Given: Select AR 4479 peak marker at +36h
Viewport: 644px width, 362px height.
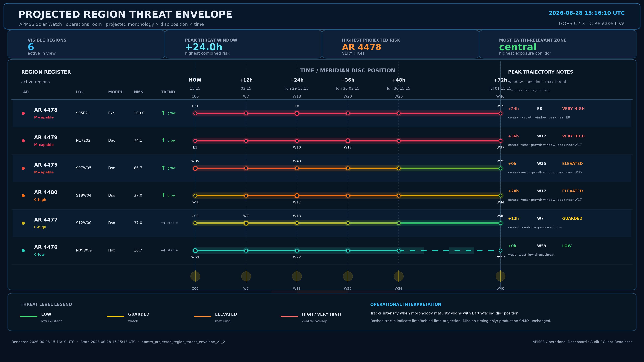Looking at the screenshot, I should [348, 141].
